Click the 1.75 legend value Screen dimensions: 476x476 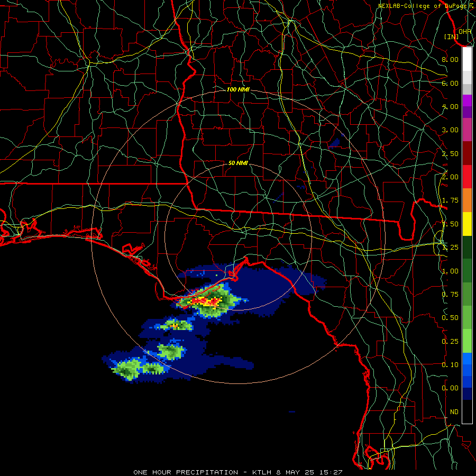pos(450,200)
